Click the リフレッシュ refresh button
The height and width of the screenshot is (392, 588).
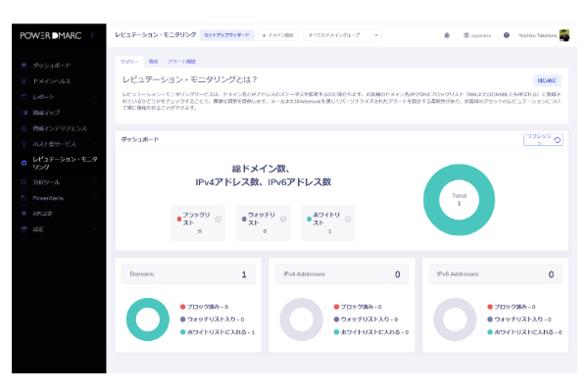pos(544,140)
